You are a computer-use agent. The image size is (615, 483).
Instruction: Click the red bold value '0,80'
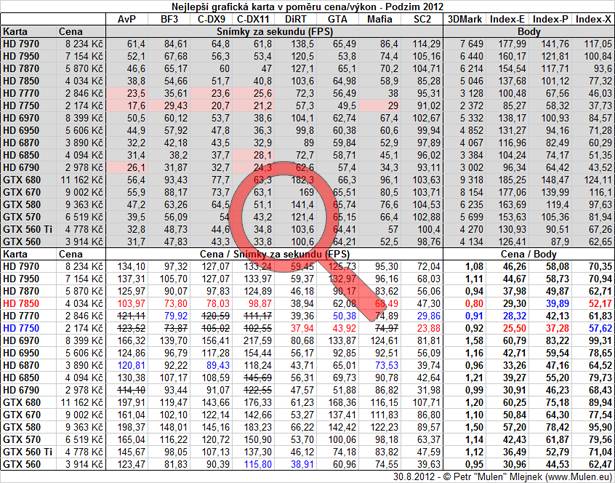tap(475, 304)
